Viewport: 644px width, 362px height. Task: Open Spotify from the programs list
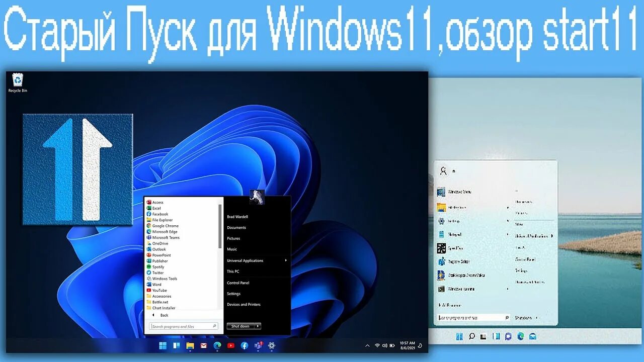tap(155, 267)
